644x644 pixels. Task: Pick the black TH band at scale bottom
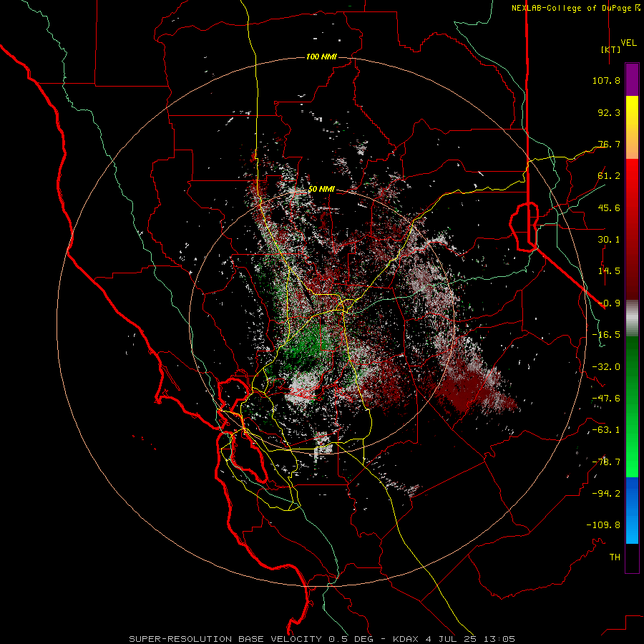(x=632, y=557)
